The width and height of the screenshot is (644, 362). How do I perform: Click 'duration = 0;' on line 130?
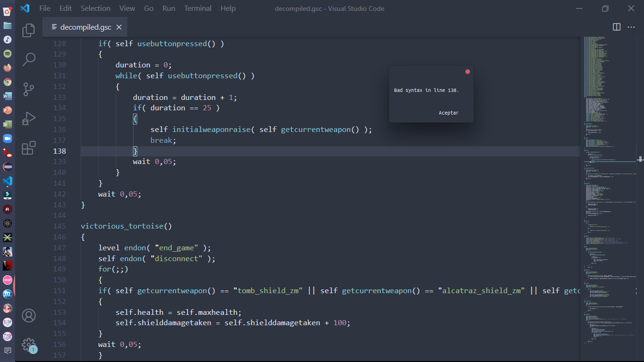(144, 65)
